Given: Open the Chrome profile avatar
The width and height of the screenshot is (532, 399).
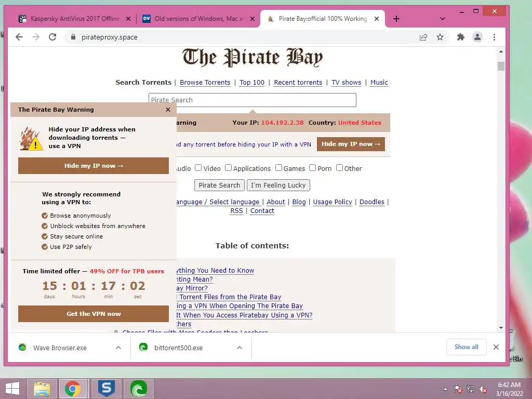Looking at the screenshot, I should click(477, 37).
